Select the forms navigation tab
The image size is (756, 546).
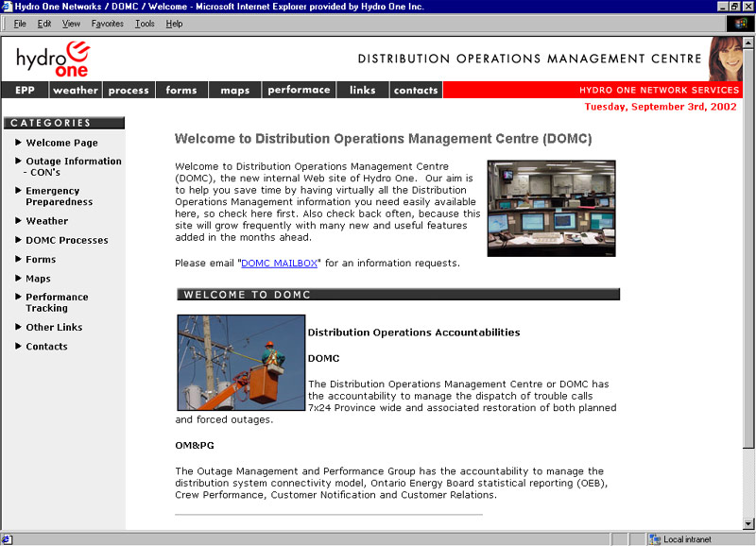click(x=181, y=90)
